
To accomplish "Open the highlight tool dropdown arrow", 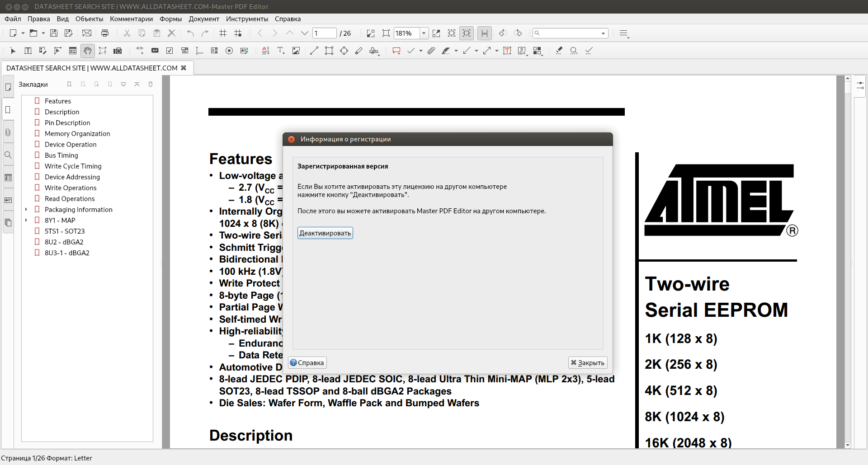I will 456,51.
